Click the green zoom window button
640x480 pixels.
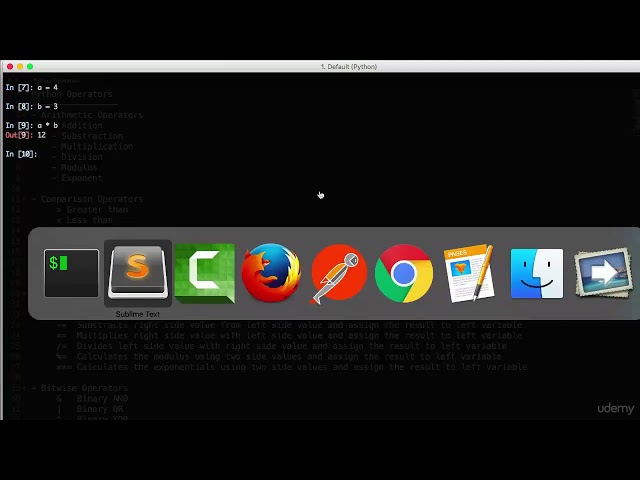click(30, 67)
